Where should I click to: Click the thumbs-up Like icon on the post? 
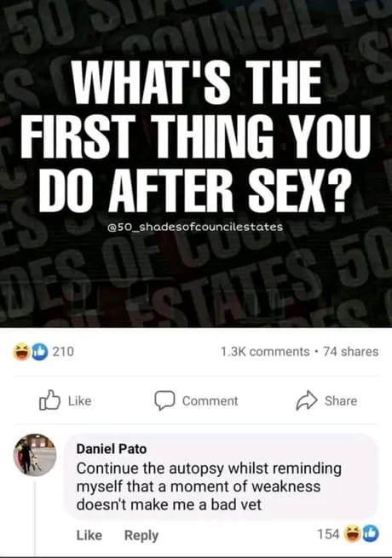tap(49, 400)
